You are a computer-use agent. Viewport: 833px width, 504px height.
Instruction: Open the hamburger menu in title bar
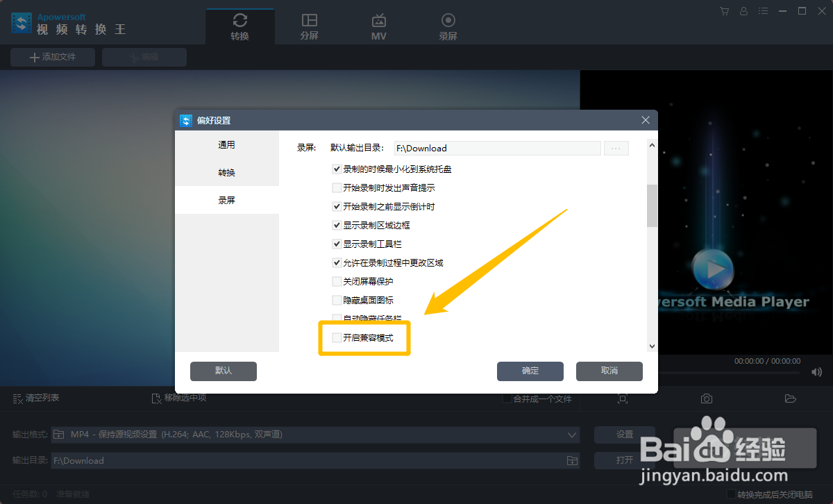click(764, 11)
